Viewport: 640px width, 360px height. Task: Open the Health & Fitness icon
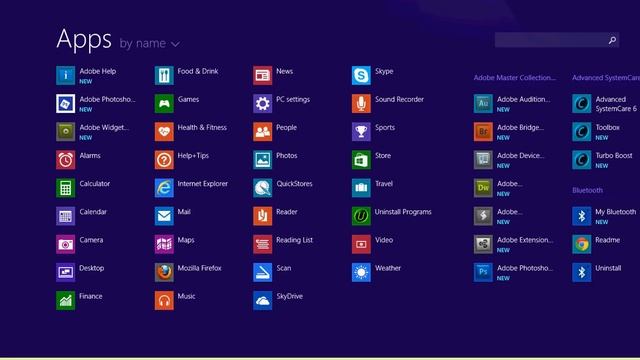click(164, 131)
